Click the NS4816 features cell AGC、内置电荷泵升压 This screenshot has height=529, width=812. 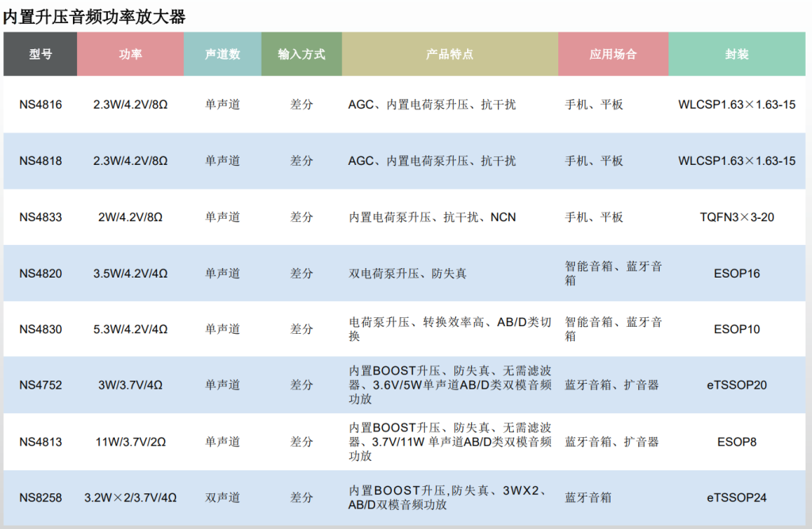click(x=432, y=105)
